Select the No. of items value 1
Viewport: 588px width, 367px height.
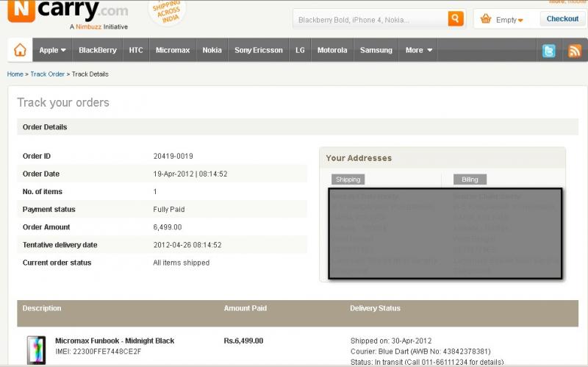tap(155, 192)
